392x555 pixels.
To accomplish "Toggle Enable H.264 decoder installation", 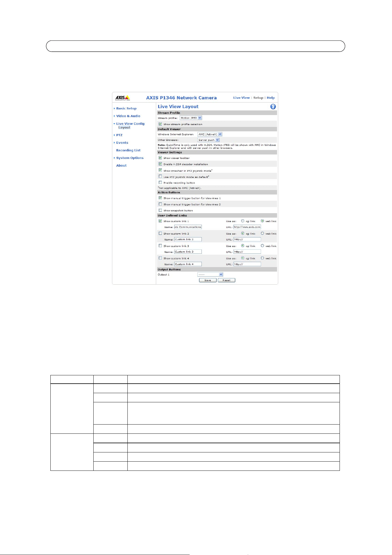I will pyautogui.click(x=160, y=164).
